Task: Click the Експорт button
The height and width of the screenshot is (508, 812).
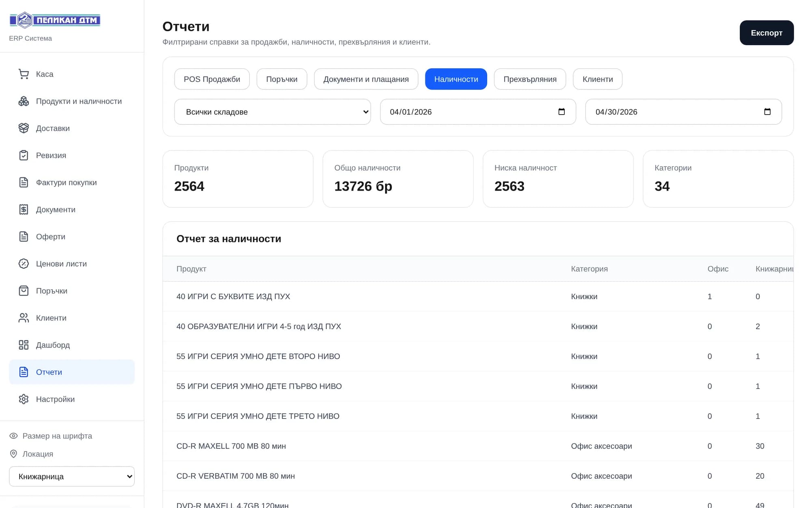Action: 767,33
